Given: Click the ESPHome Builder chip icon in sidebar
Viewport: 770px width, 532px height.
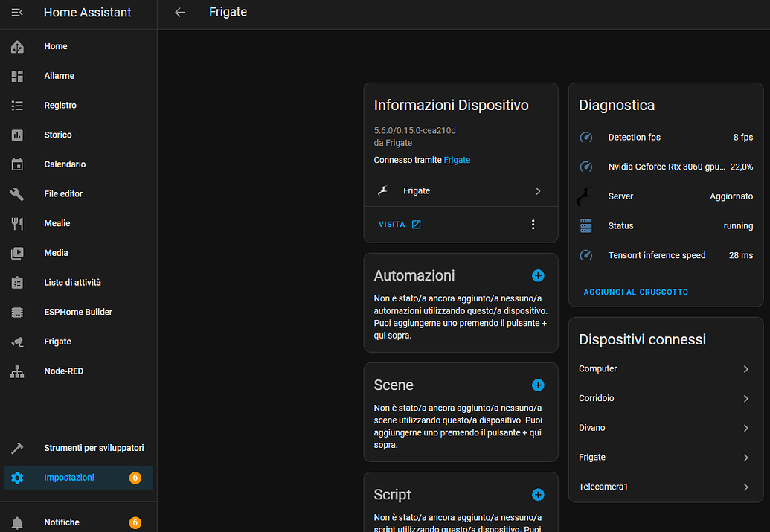Looking at the screenshot, I should coord(17,313).
